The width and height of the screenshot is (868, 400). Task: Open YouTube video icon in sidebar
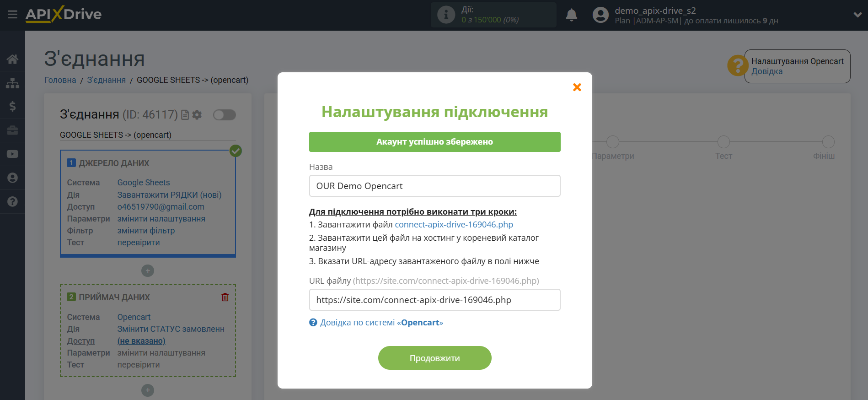tap(12, 154)
